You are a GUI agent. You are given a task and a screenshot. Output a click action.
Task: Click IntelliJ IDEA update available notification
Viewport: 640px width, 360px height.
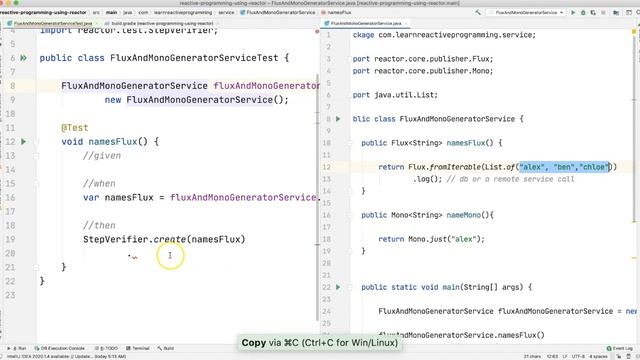[67, 356]
